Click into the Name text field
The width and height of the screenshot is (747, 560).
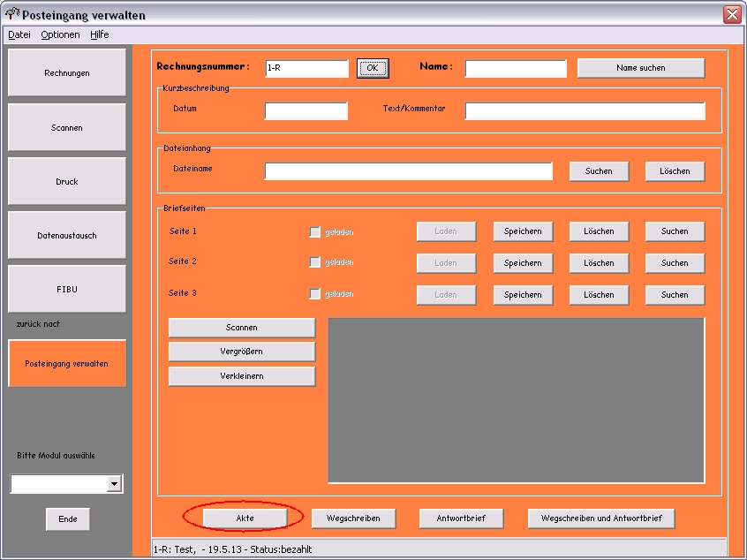click(x=516, y=68)
